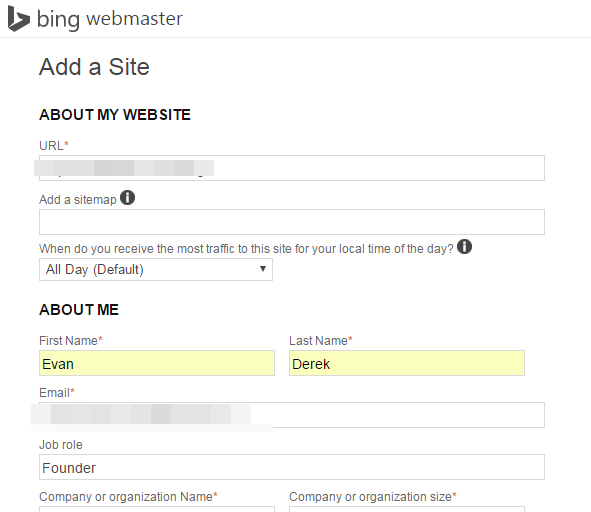Click the Add a sitemap label text
The height and width of the screenshot is (512, 591).
click(x=78, y=199)
